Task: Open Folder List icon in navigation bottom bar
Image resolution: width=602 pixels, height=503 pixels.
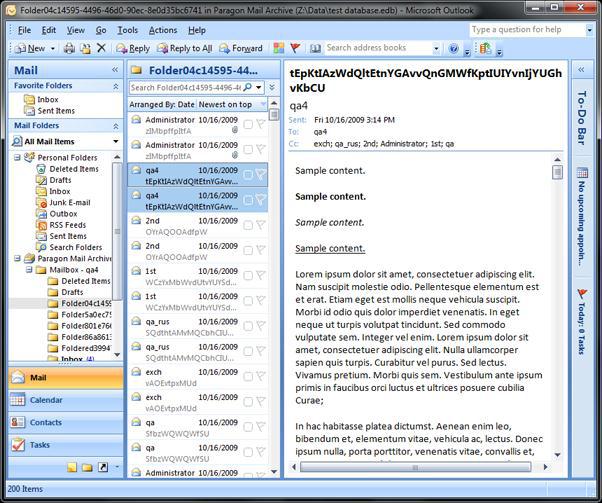Action: point(87,467)
